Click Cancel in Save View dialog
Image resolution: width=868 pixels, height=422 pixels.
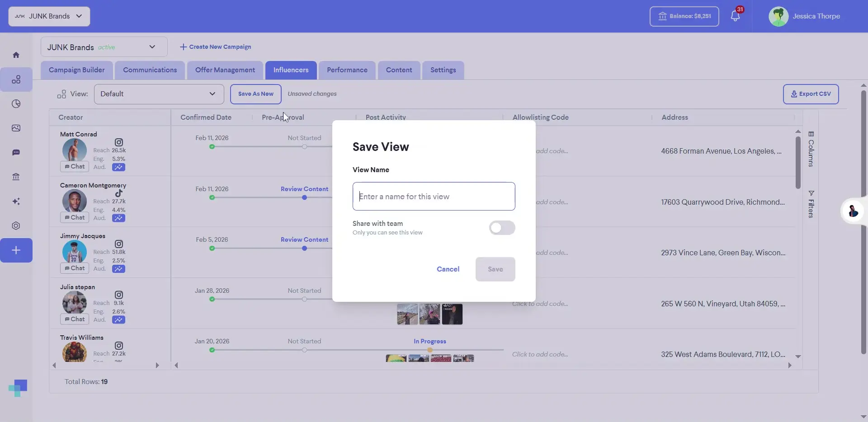coord(448,269)
